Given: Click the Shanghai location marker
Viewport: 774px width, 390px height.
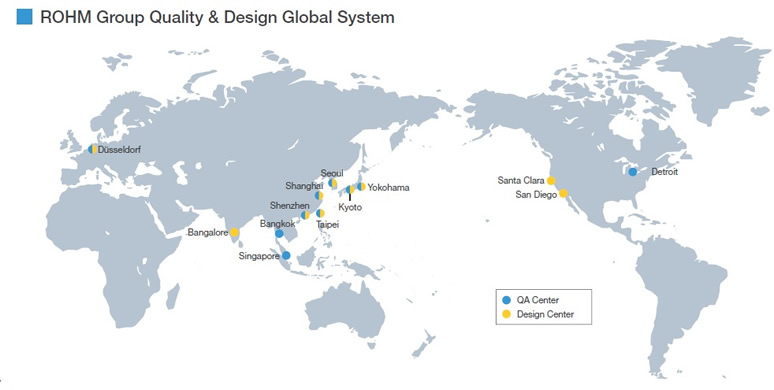Looking at the screenshot, I should (319, 195).
